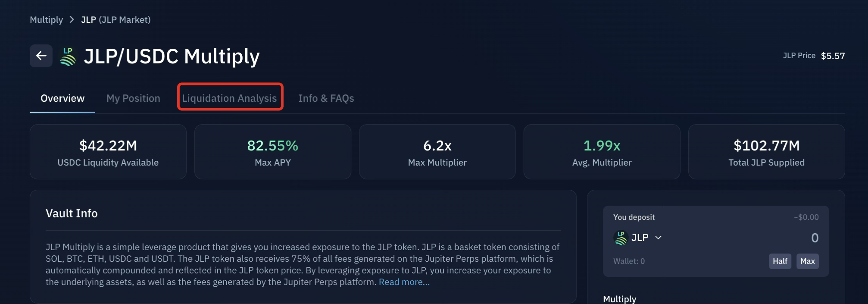
Task: Click the Max APY stat card
Action: (x=273, y=152)
